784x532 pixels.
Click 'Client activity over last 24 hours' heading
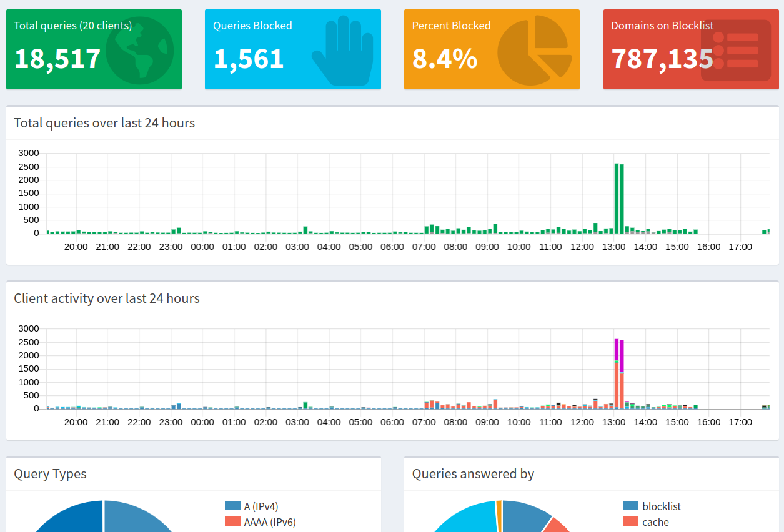[x=107, y=298]
